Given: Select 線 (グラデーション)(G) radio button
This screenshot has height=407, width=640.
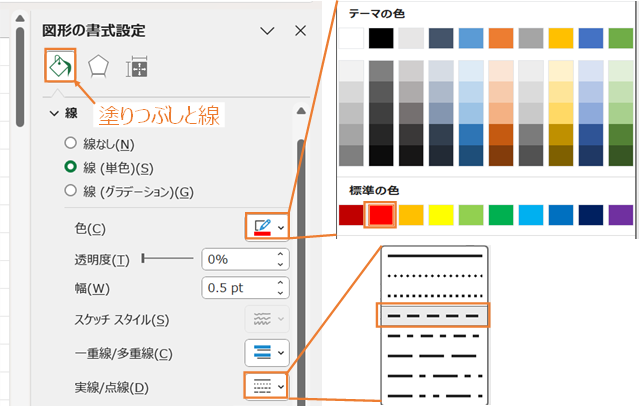Looking at the screenshot, I should click(71, 190).
